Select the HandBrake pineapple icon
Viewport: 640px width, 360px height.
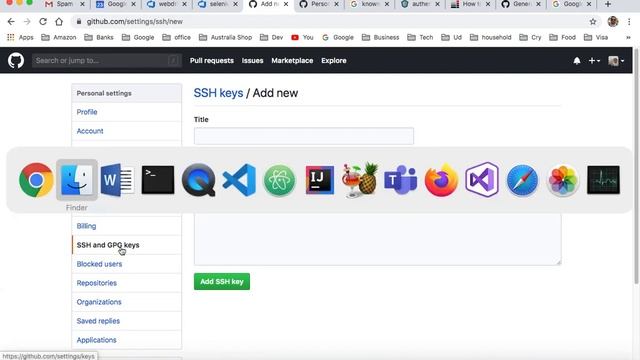pos(360,180)
